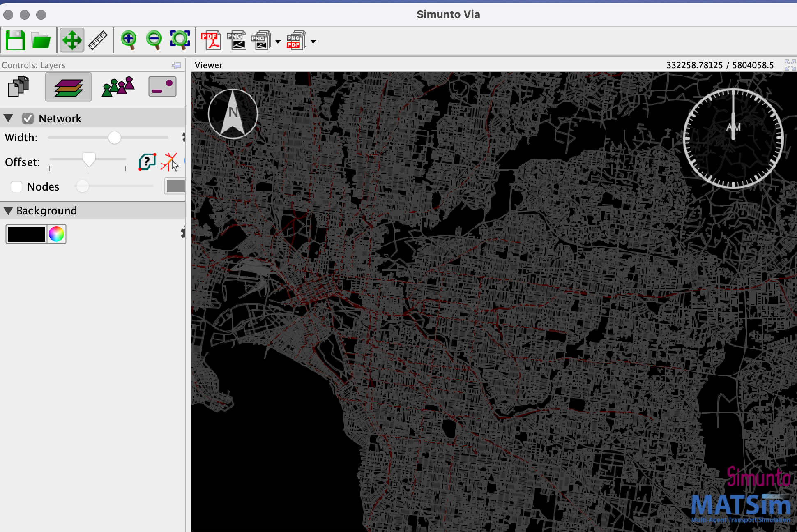Activate the measure ruler tool
Screen dimensions: 797x532
pyautogui.click(x=97, y=40)
